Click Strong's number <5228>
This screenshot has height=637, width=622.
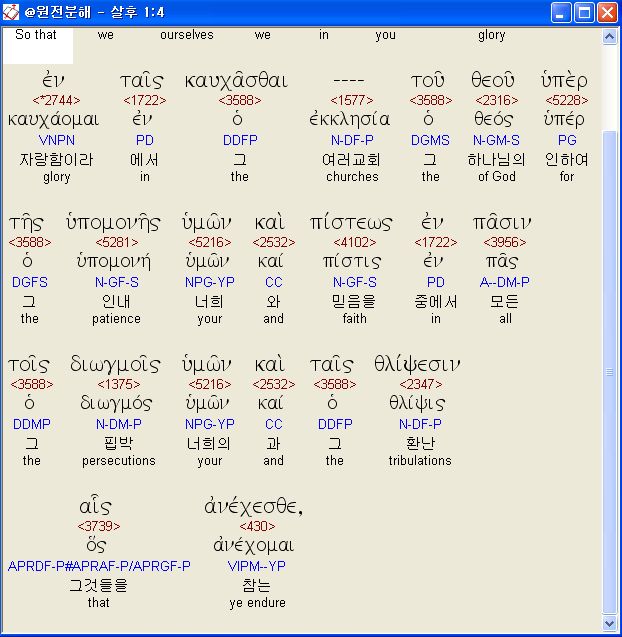click(567, 100)
